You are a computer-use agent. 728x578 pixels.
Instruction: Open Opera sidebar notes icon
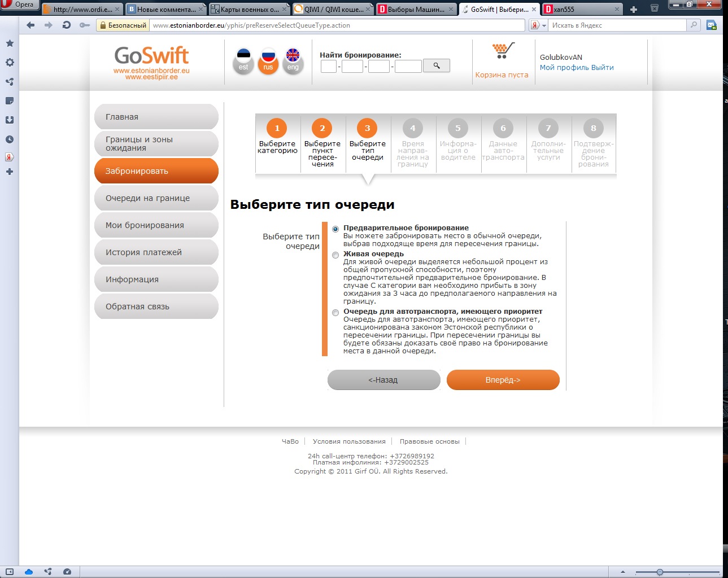pyautogui.click(x=10, y=101)
